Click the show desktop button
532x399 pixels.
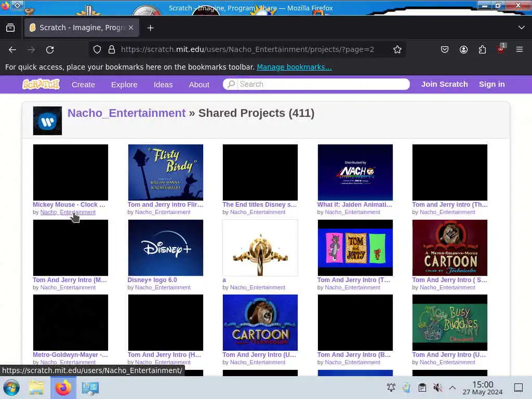(518, 387)
